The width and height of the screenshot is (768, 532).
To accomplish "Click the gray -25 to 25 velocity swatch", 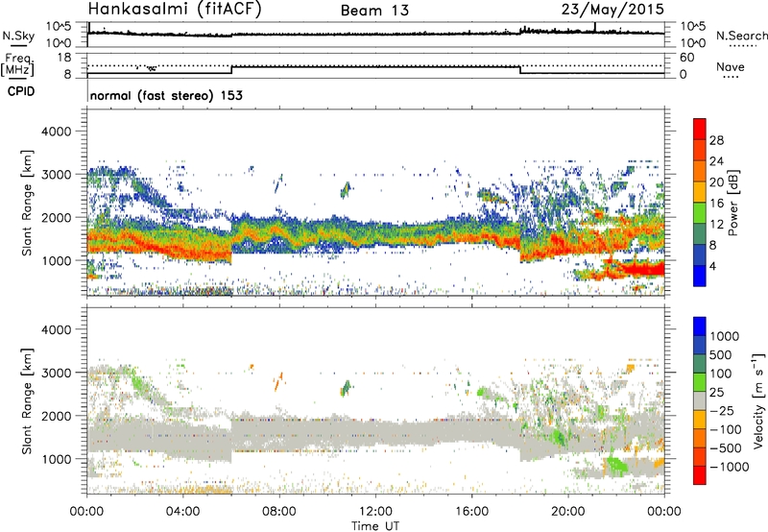I will coord(700,400).
